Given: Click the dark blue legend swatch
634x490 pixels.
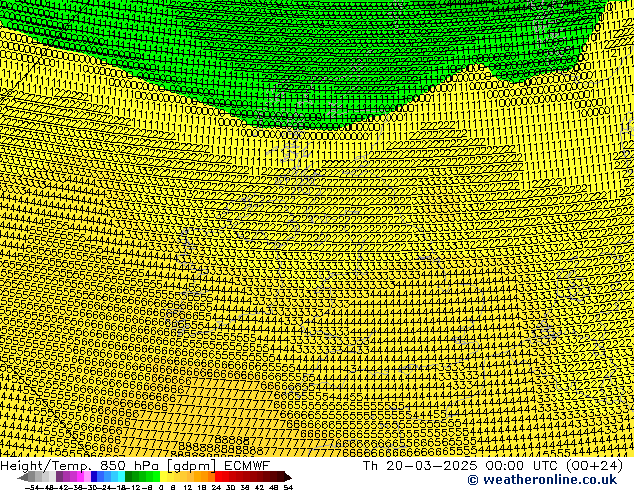Looking at the screenshot, I should click(x=94, y=477).
